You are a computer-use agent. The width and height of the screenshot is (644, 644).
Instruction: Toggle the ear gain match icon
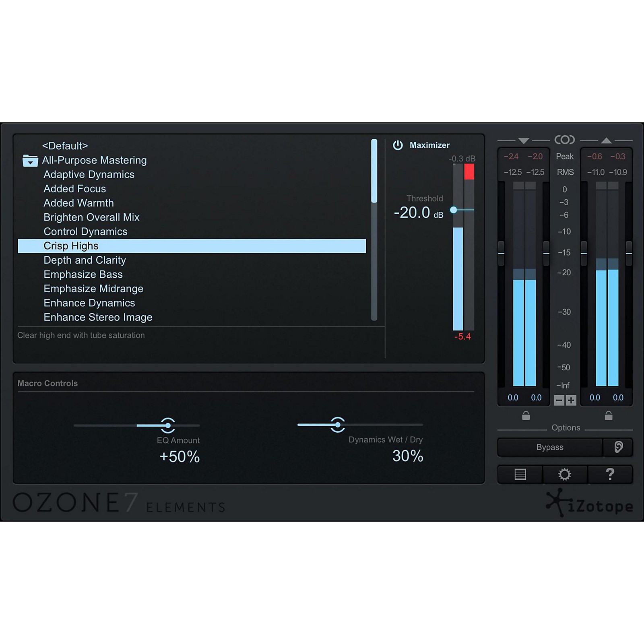tap(618, 447)
